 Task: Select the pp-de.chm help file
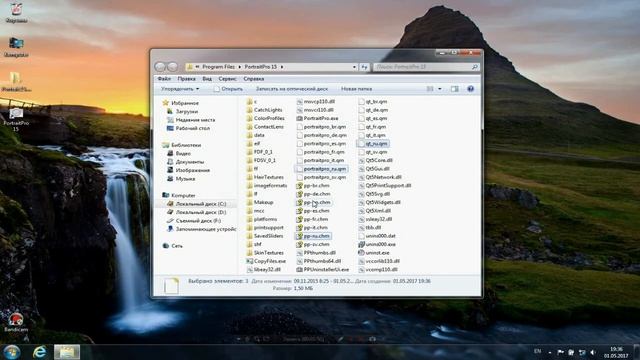point(313,194)
